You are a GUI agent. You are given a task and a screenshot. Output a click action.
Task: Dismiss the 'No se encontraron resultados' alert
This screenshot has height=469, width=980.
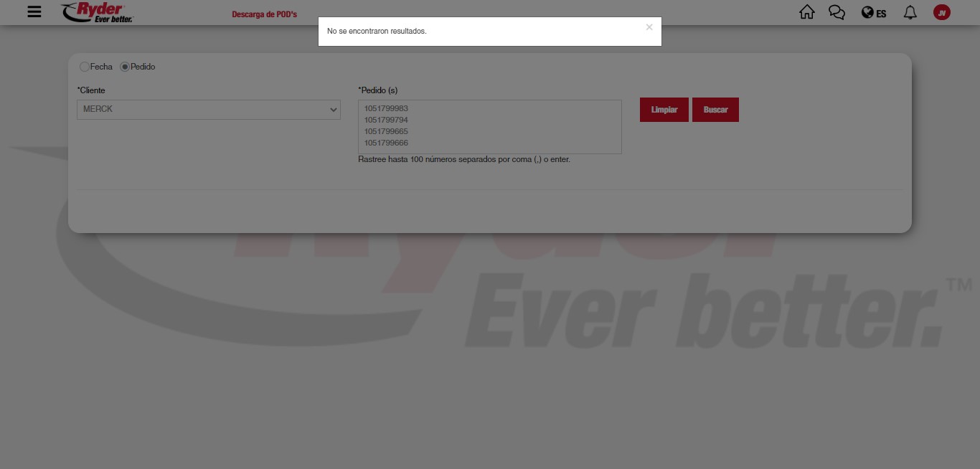click(649, 27)
